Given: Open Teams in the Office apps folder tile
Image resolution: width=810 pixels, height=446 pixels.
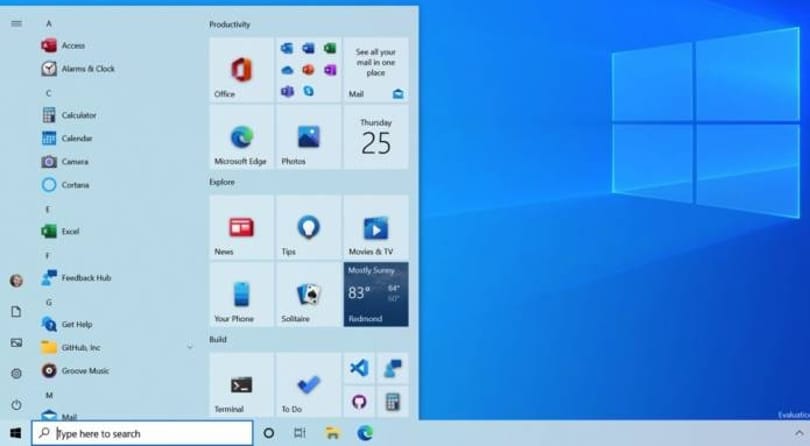Looking at the screenshot, I should pyautogui.click(x=287, y=91).
